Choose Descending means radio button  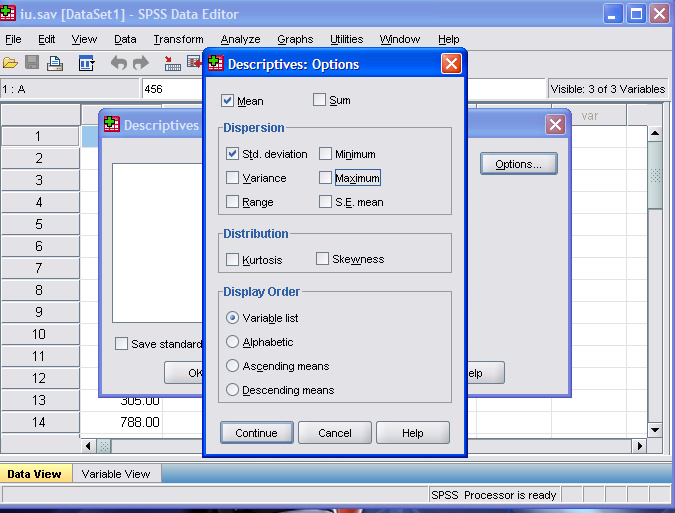[x=232, y=390]
